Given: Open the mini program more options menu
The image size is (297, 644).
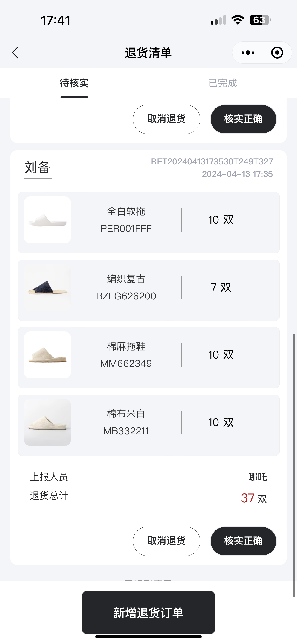Looking at the screenshot, I should (248, 53).
